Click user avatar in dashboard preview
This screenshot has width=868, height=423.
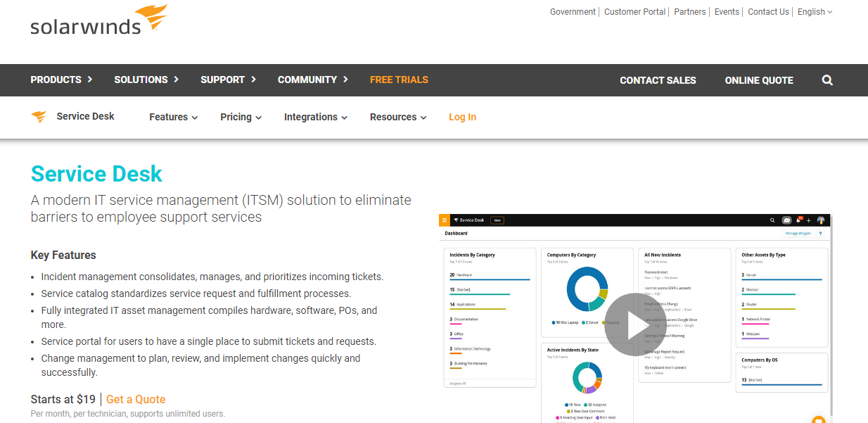coord(820,220)
